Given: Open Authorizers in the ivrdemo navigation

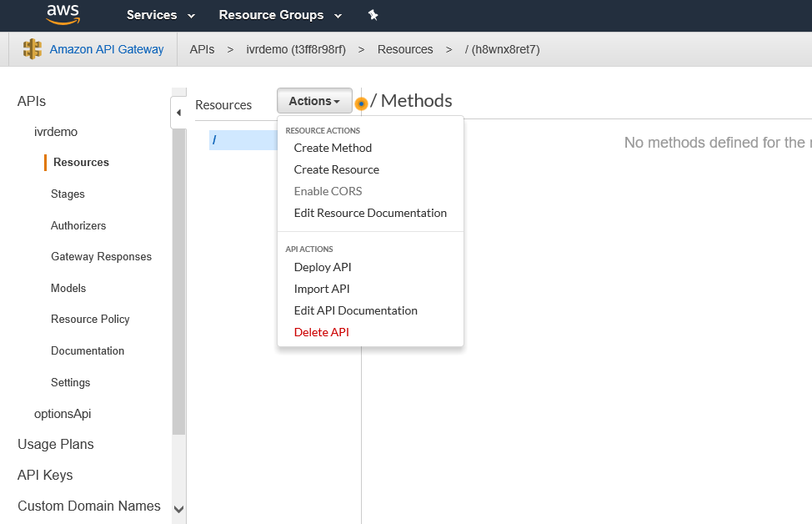Looking at the screenshot, I should point(78,225).
